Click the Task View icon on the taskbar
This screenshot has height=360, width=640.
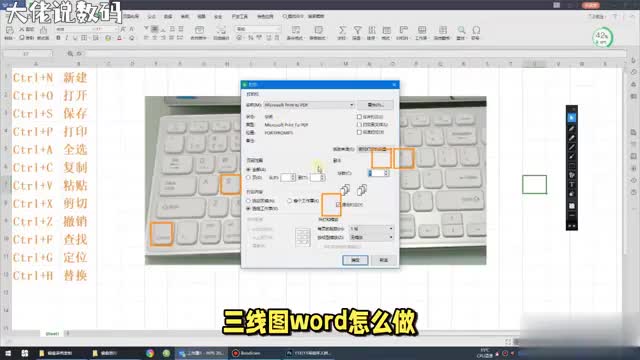point(24,353)
